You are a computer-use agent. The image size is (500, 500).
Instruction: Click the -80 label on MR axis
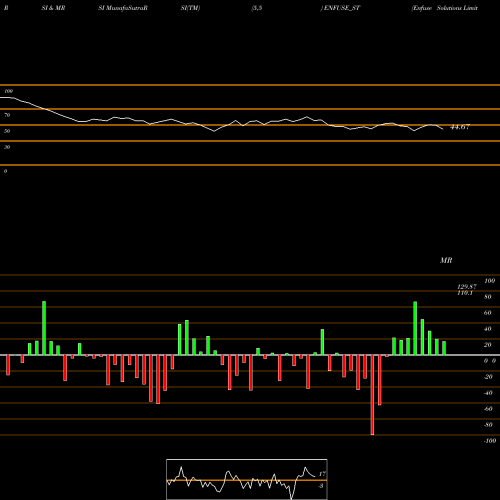[488, 425]
